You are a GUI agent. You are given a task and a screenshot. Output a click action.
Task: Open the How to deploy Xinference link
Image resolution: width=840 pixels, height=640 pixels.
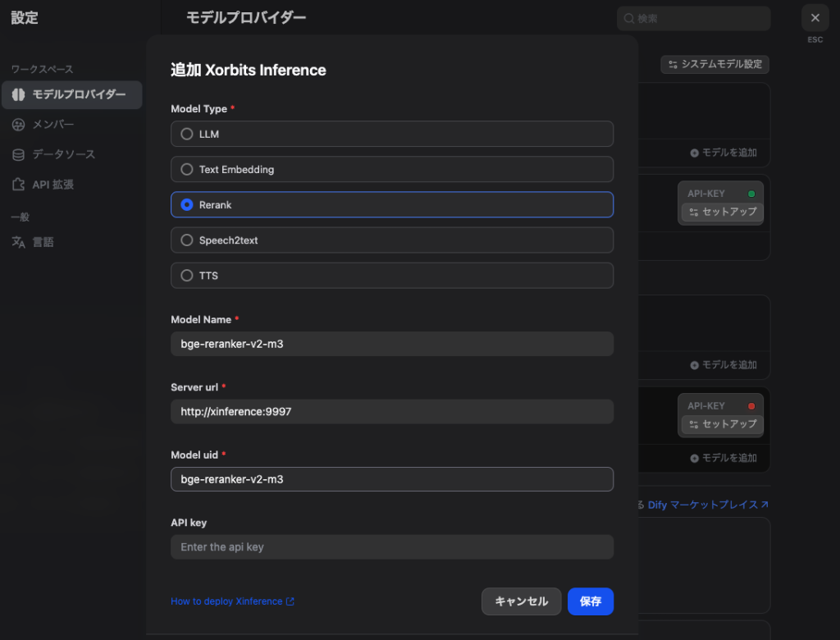[232, 601]
